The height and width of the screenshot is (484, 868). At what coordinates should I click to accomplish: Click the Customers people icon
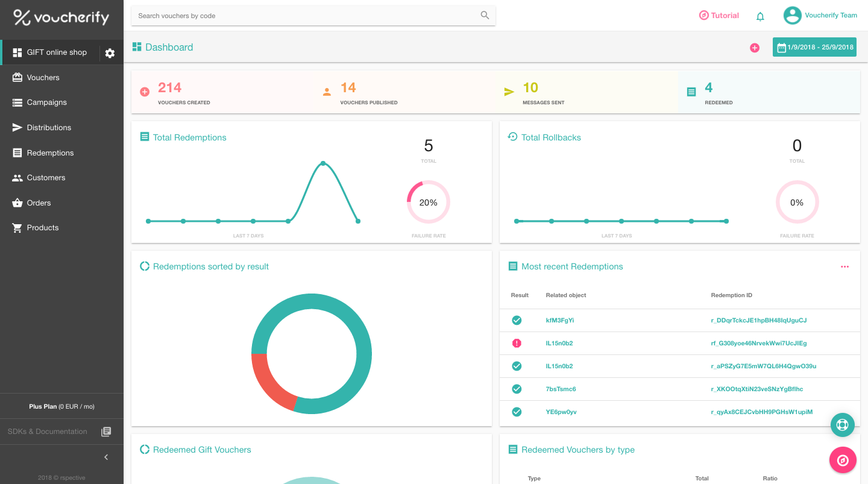(17, 178)
